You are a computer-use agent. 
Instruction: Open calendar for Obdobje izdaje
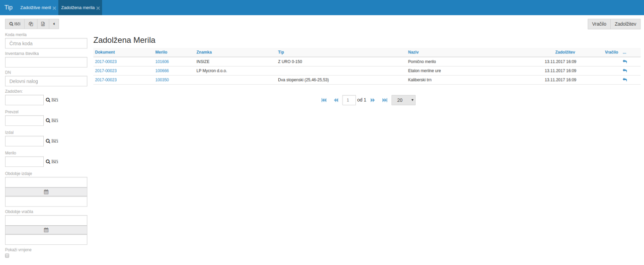coord(46,192)
